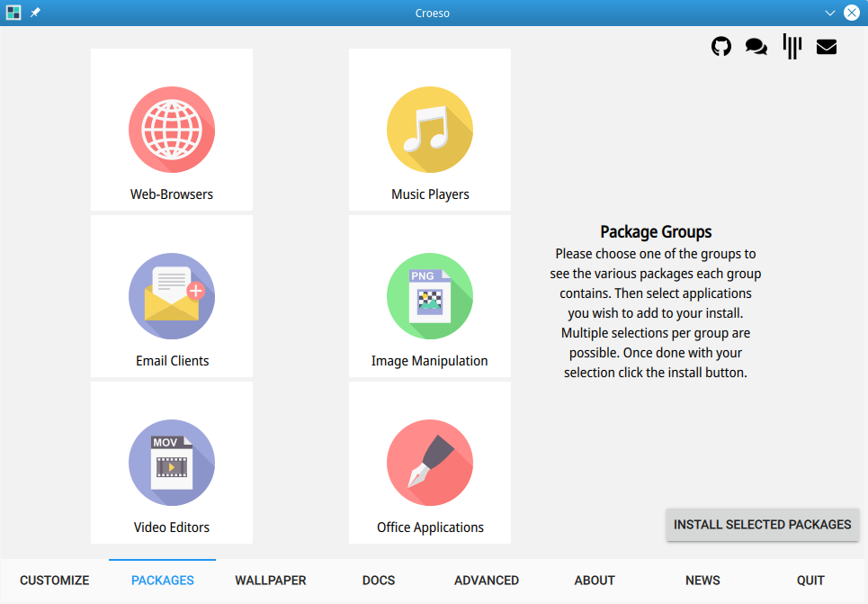Open the Docs tab
868x604 pixels.
pos(379,581)
